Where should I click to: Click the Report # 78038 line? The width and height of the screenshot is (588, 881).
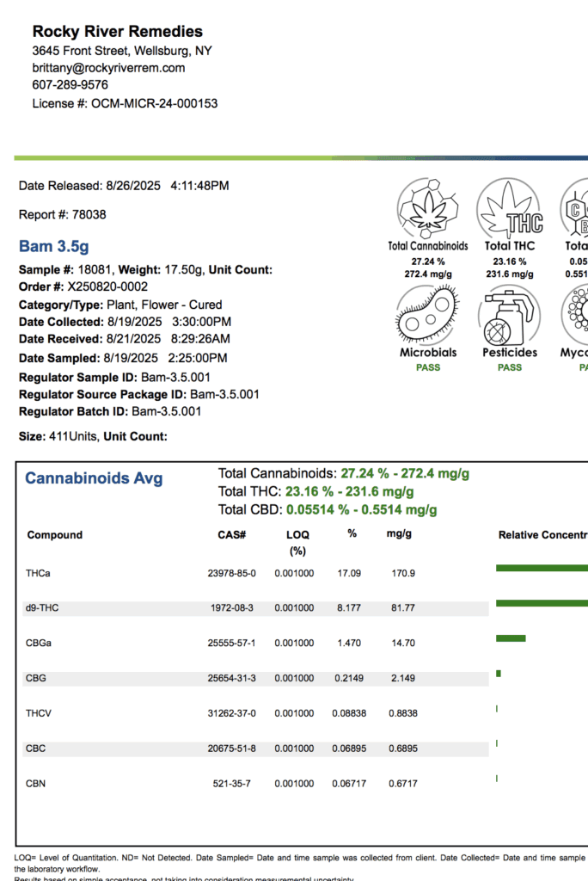[63, 214]
